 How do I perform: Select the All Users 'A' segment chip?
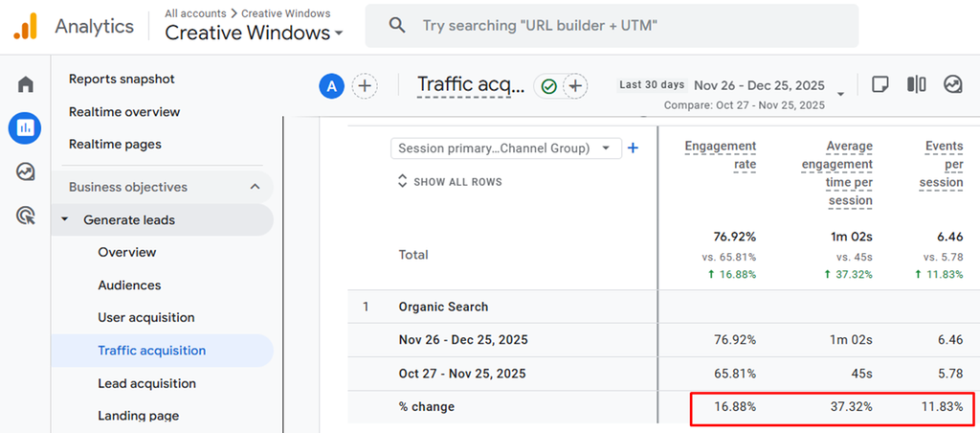(x=332, y=86)
